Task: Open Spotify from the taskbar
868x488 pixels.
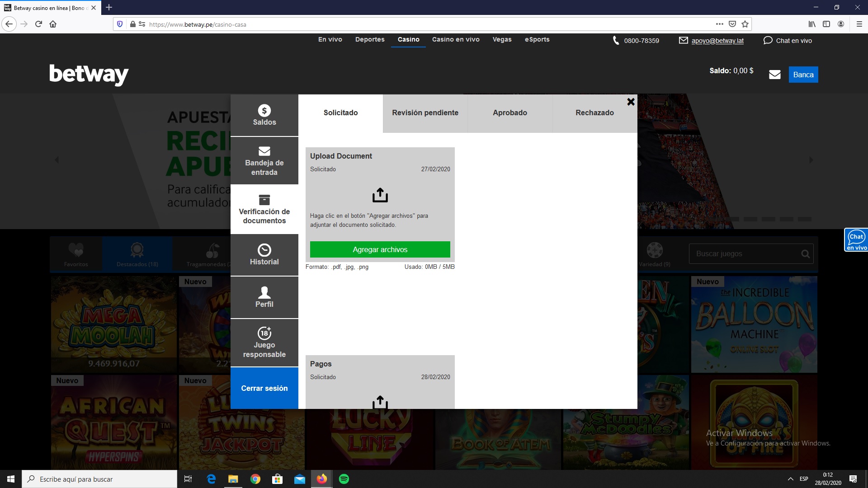Action: (344, 479)
